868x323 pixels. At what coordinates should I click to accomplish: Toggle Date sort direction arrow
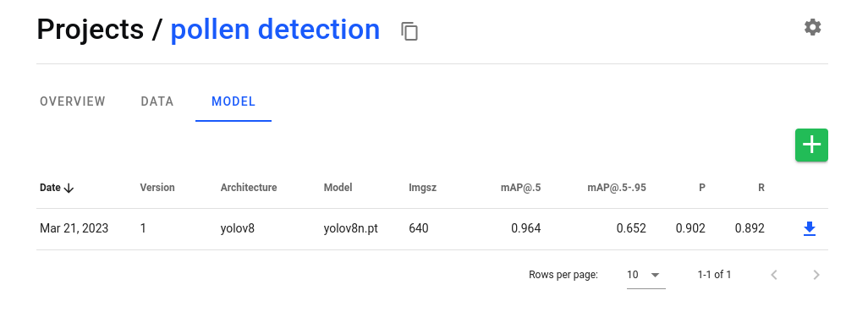click(69, 188)
